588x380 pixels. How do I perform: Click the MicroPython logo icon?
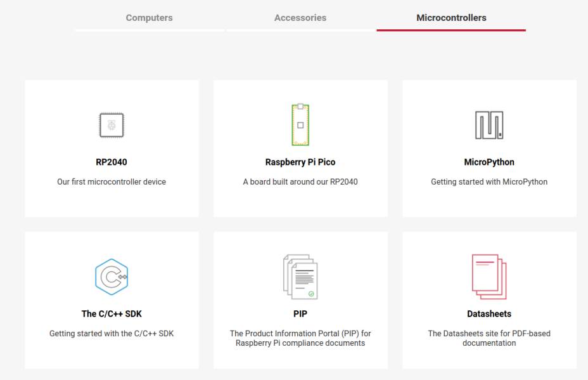489,125
